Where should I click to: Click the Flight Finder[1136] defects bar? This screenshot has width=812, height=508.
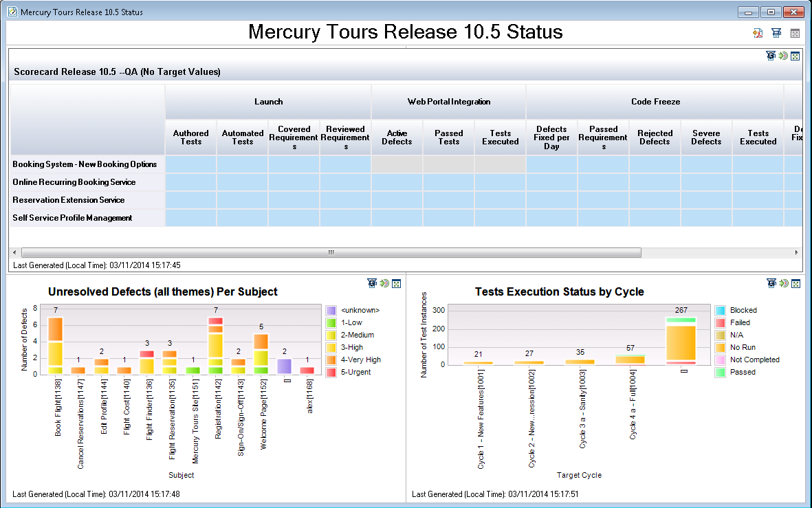pyautogui.click(x=147, y=362)
